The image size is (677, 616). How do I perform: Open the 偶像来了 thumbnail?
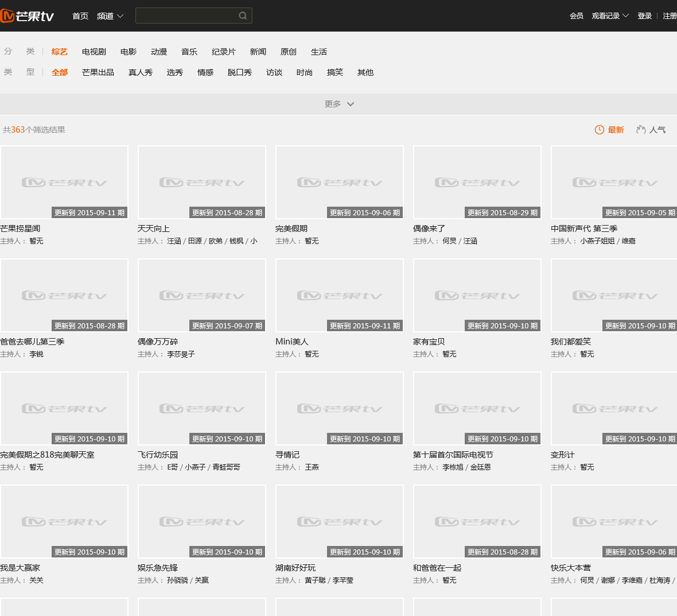[x=477, y=183]
